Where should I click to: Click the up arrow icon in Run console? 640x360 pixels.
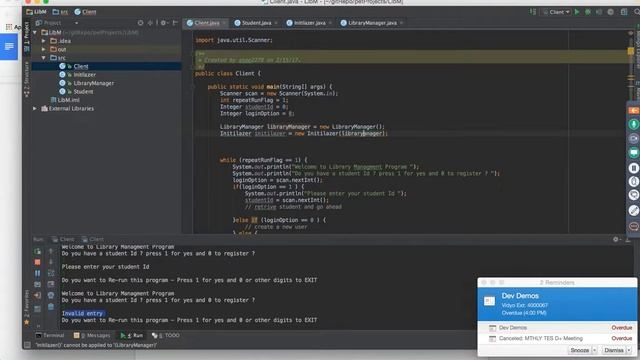coord(51,251)
